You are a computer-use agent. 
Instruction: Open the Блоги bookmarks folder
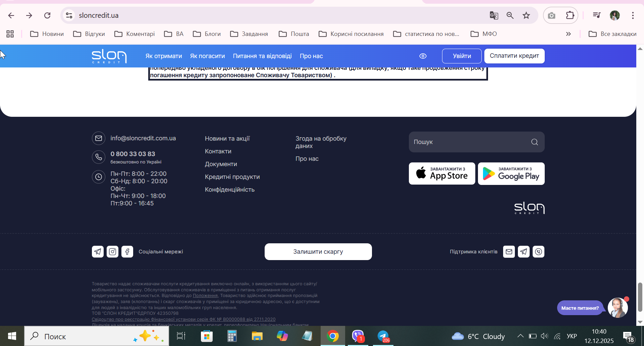tap(207, 34)
